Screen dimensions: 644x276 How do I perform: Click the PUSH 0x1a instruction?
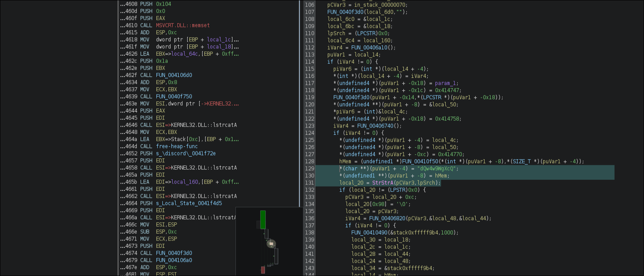click(143, 61)
